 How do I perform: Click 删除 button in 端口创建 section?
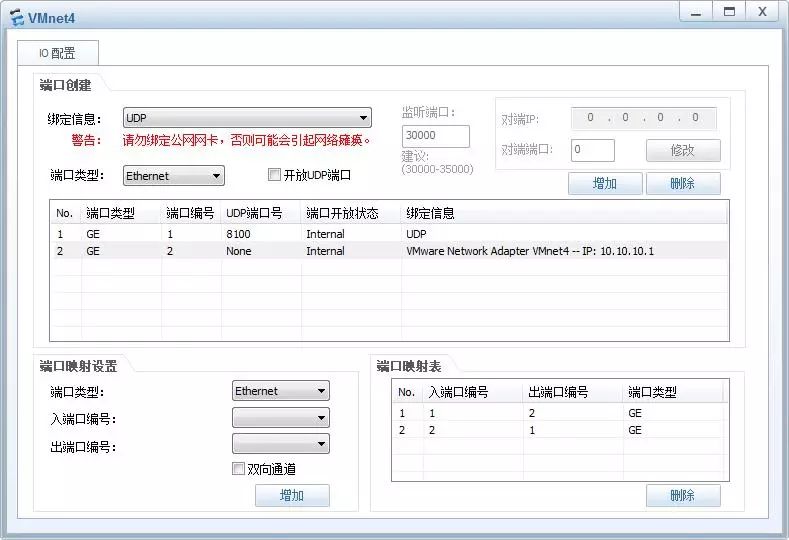(x=683, y=183)
